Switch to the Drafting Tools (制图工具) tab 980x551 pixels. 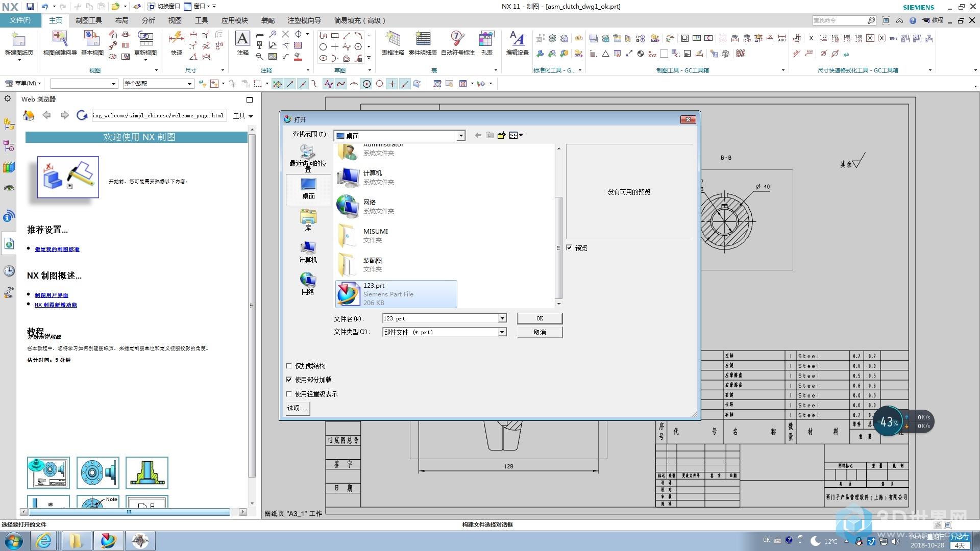tap(89, 20)
